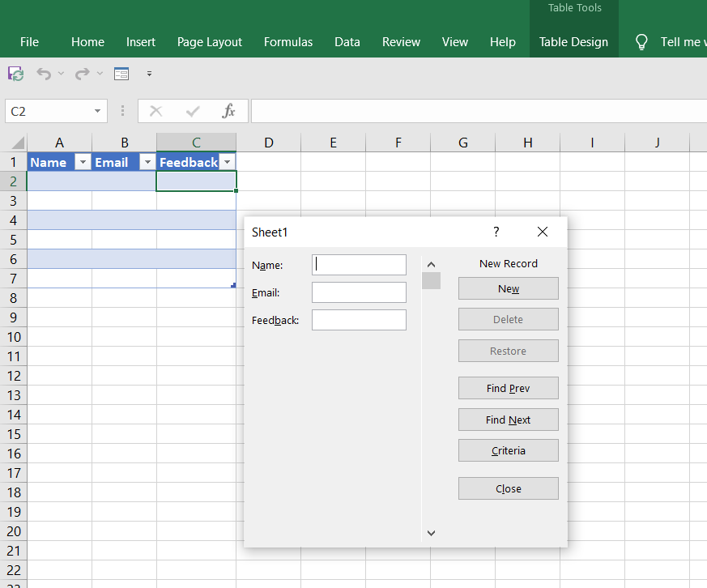
Task: Open the Name column filter dropdown
Action: pyautogui.click(x=83, y=162)
